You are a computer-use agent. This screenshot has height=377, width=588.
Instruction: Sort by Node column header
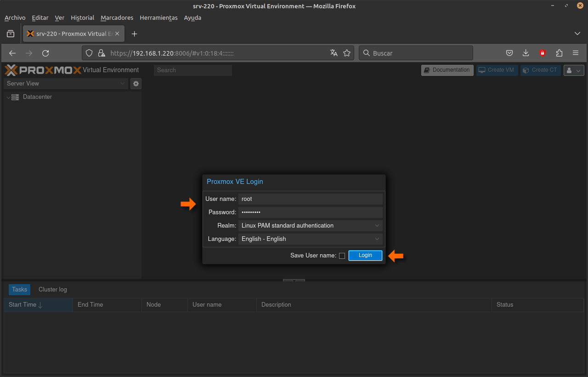tap(165, 305)
